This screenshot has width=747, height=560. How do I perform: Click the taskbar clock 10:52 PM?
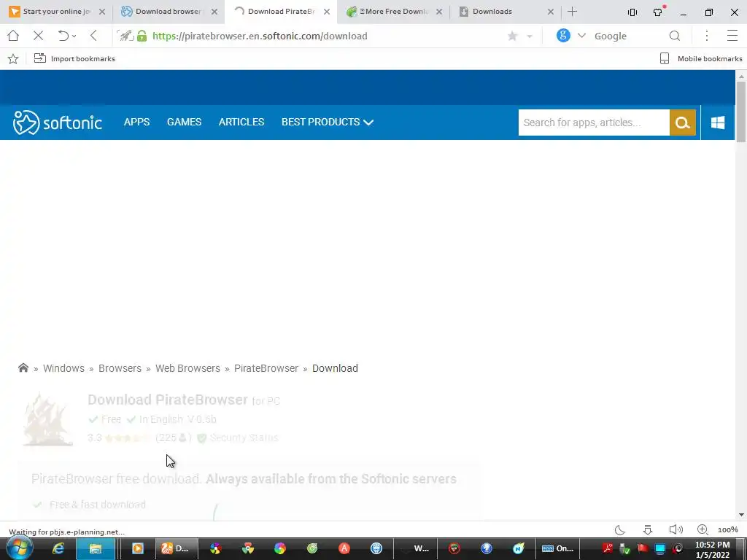[x=712, y=545]
